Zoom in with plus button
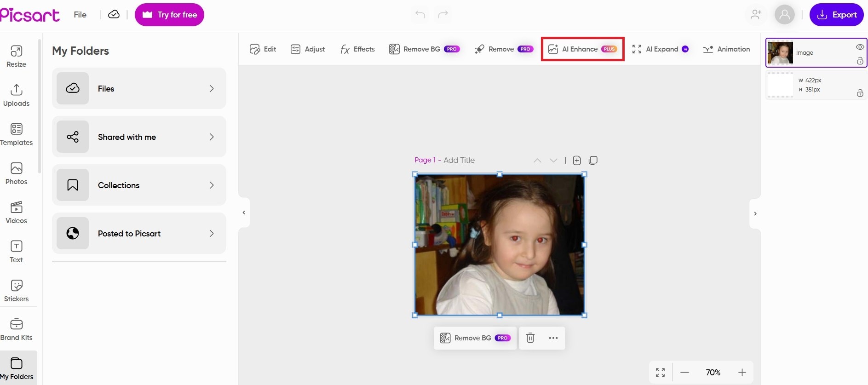This screenshot has width=868, height=385. point(742,373)
